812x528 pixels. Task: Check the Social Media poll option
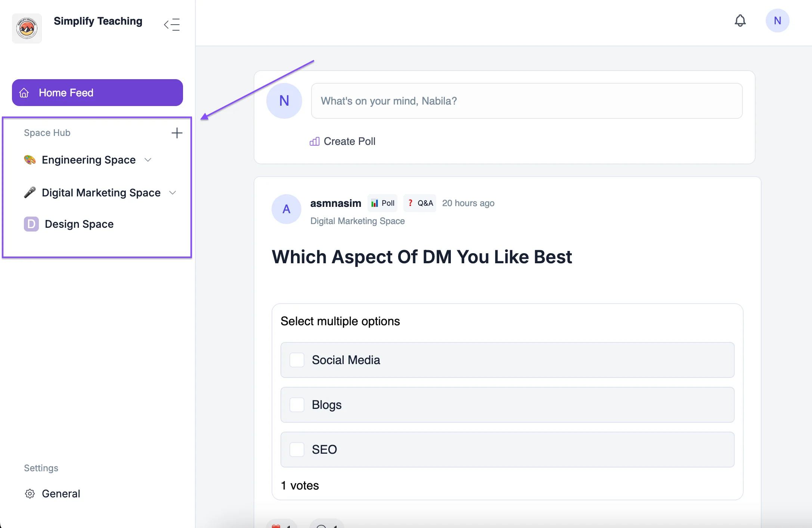(x=297, y=360)
